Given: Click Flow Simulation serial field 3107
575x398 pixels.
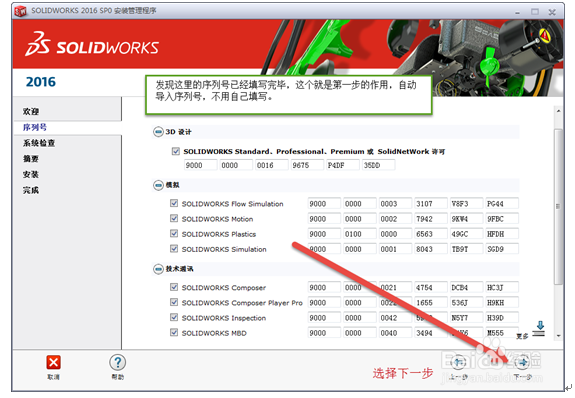Looking at the screenshot, I should point(431,204).
